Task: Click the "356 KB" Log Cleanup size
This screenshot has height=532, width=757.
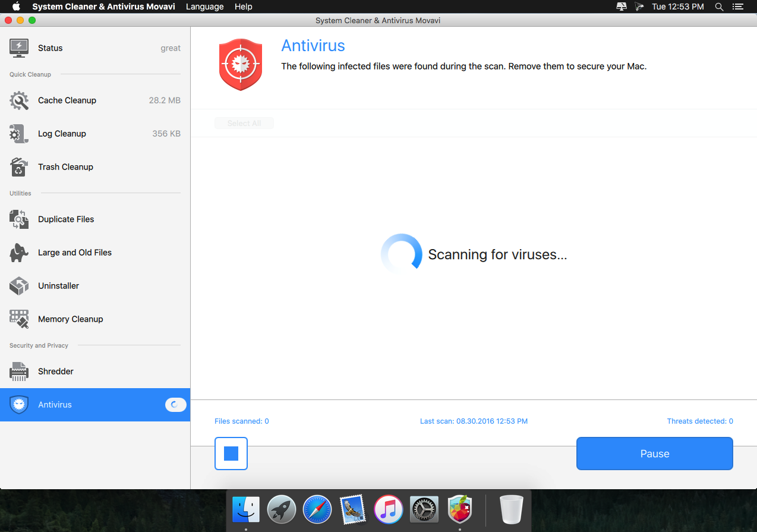Action: point(166,134)
